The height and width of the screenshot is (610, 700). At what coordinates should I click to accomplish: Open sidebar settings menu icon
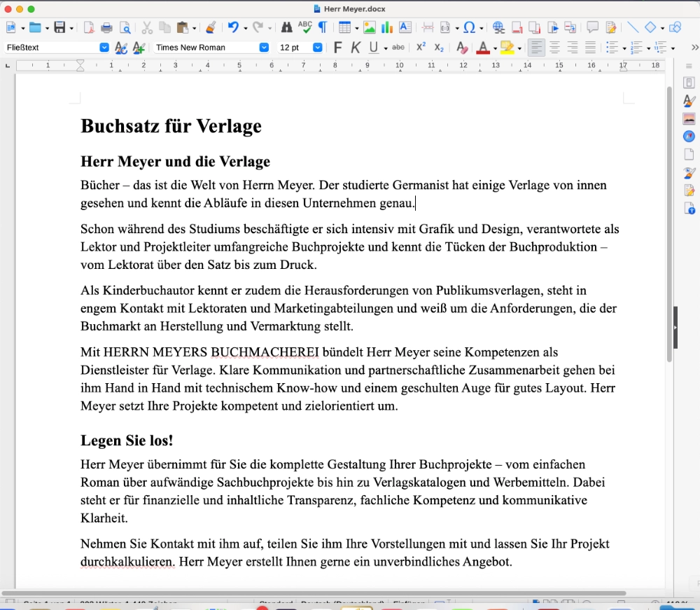[689, 66]
